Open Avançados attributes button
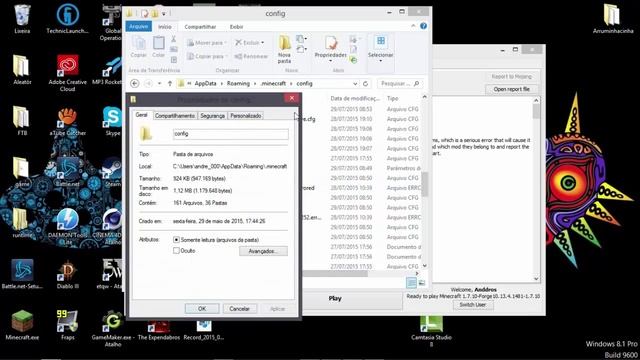This screenshot has height=360, width=640. point(263,251)
